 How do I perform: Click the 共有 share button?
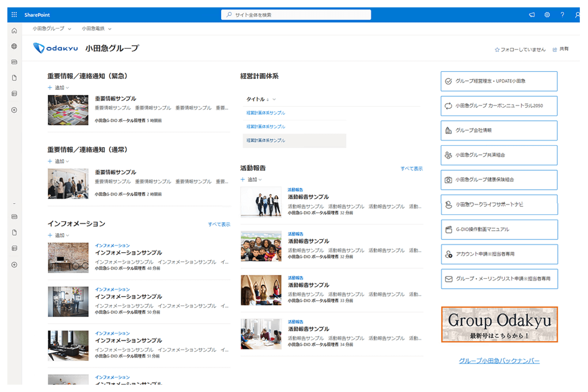560,49
